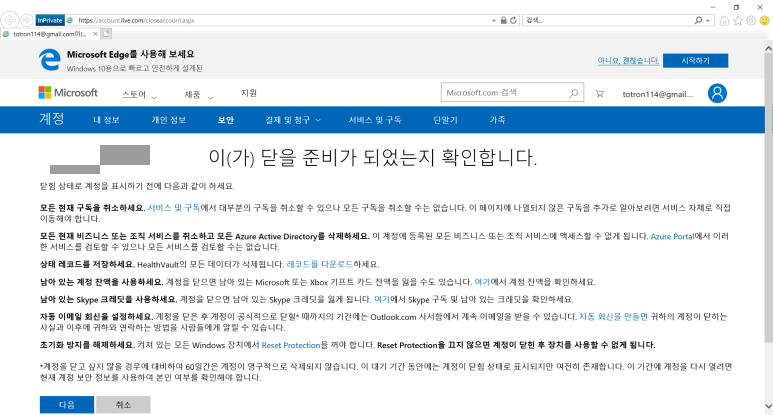Open the 서비스 및 구독 nav item
The image size is (773, 415).
pyautogui.click(x=375, y=120)
